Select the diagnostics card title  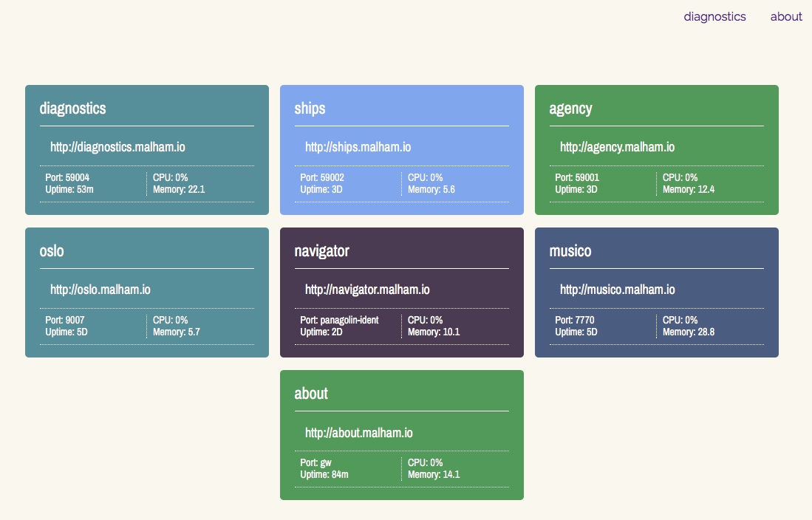coord(72,108)
